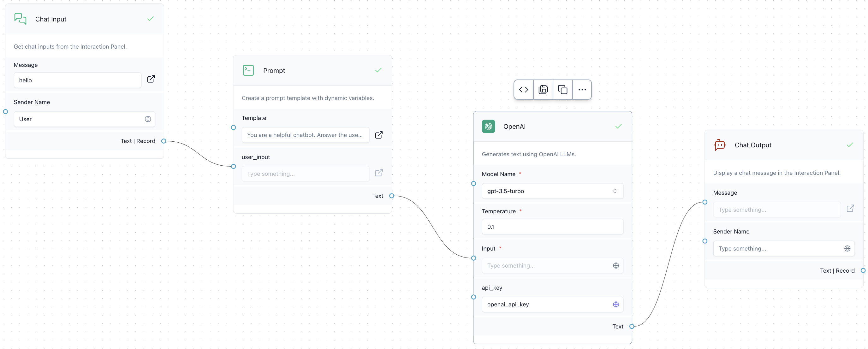Click the Chat Output robot icon
Image resolution: width=868 pixels, height=349 pixels.
(x=720, y=145)
